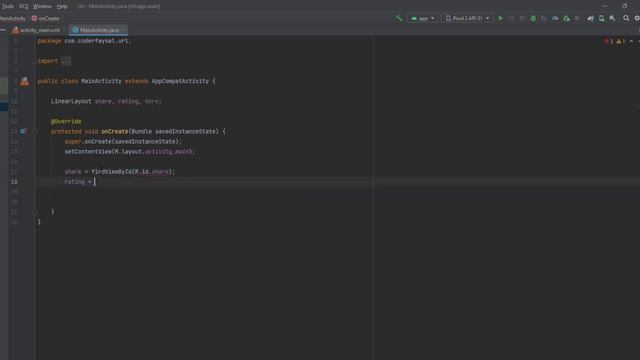Click the file icon on activity_main.xml tab
Screen dimensions: 640x360
[16, 30]
